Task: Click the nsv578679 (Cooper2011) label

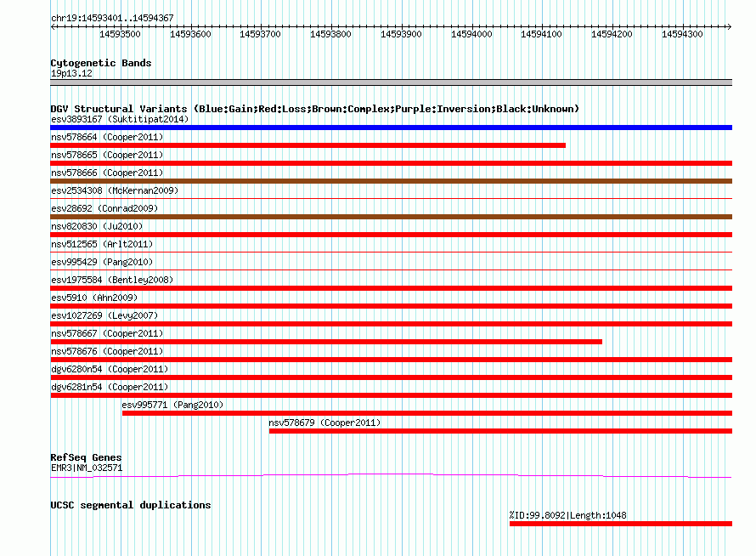Action: point(324,423)
